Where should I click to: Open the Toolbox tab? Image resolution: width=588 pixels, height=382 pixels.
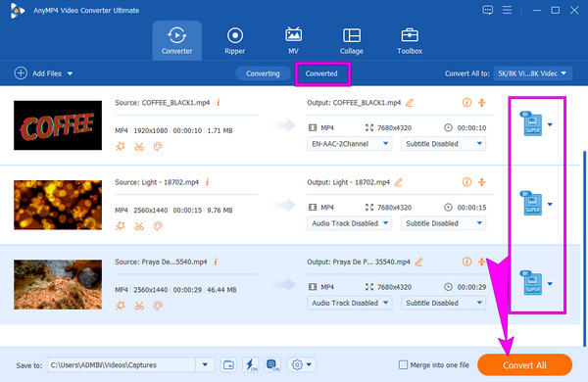coord(410,40)
